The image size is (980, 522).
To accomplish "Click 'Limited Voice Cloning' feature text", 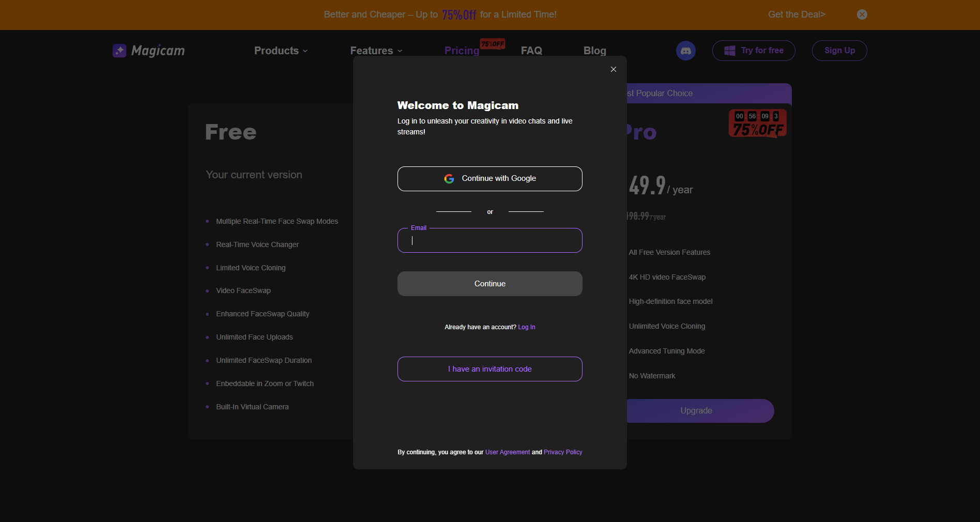I will 251,268.
